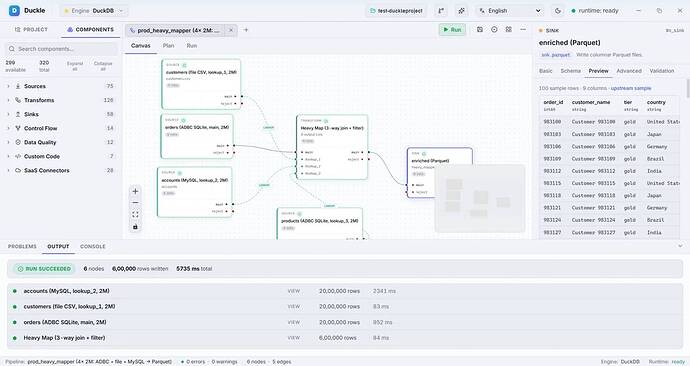This screenshot has width=690, height=366.
Task: Expand the Sinks category chevron
Action: 8,114
